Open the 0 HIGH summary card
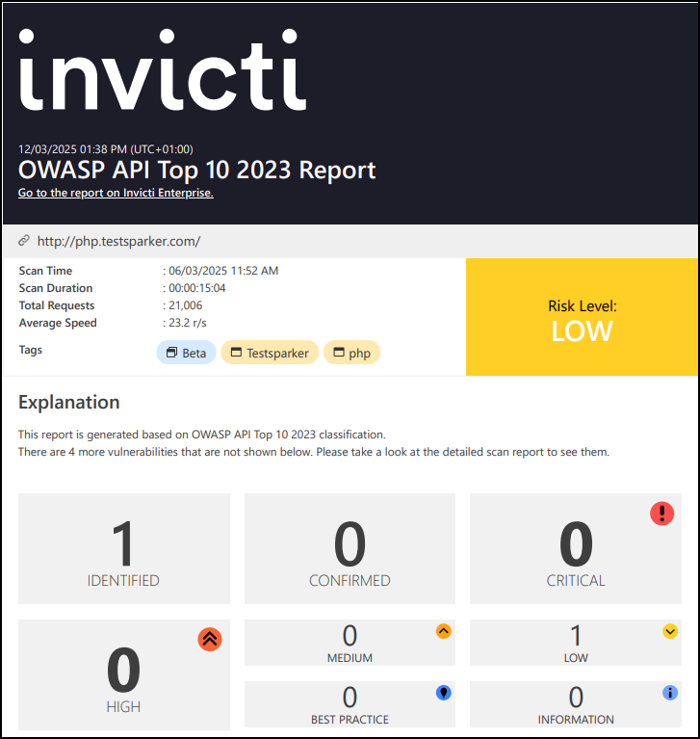The image size is (700, 739). click(x=124, y=674)
